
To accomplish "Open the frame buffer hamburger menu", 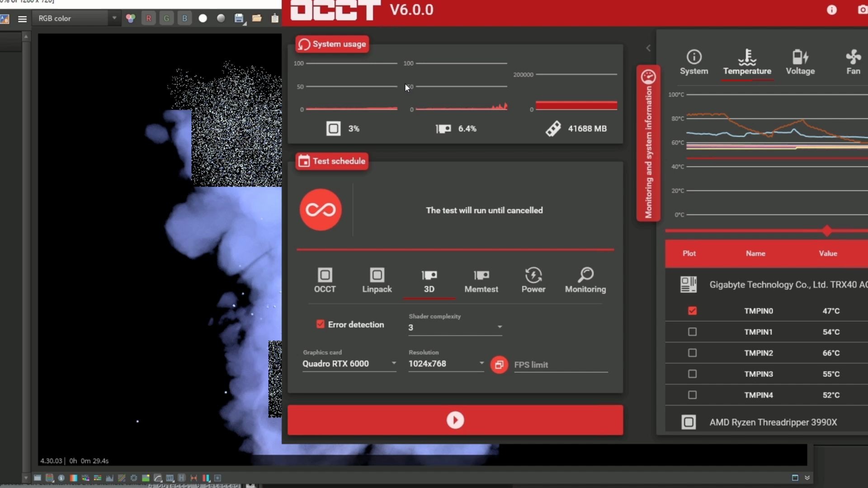I will [x=22, y=19].
